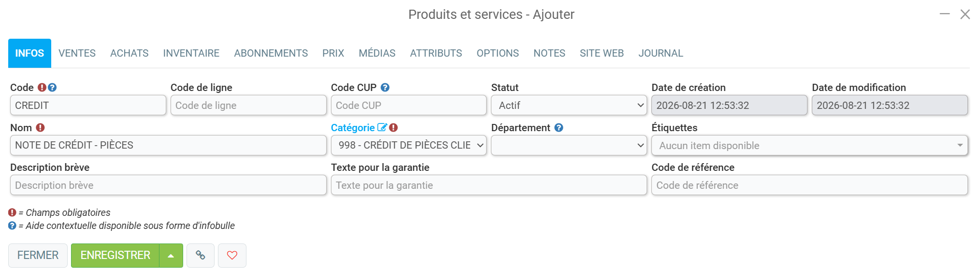Go to the SITE WEB tab
The image size is (980, 273).
pyautogui.click(x=602, y=53)
